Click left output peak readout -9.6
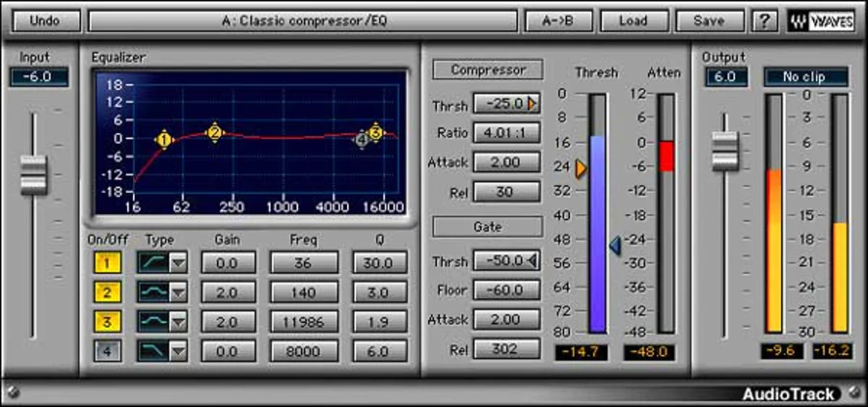Image resolution: width=868 pixels, height=407 pixels. pyautogui.click(x=781, y=350)
